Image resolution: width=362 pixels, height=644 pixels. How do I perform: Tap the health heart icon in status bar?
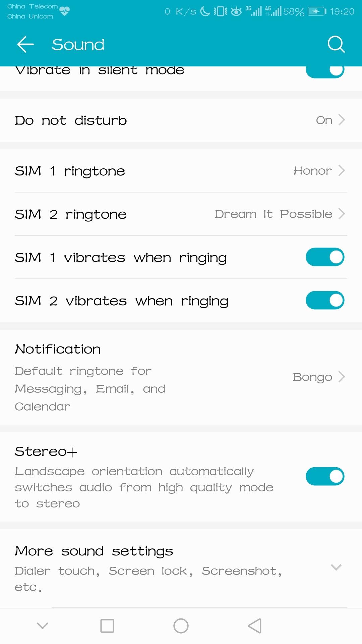coord(64,11)
